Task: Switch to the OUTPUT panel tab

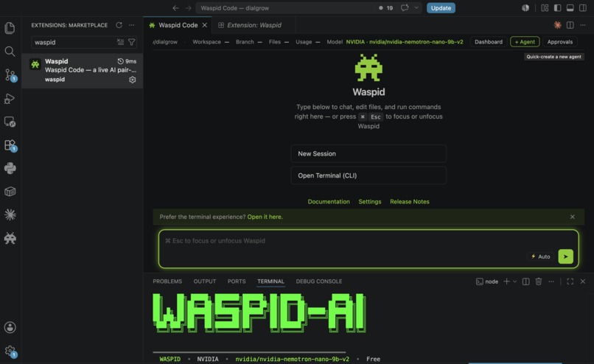Action: click(205, 281)
